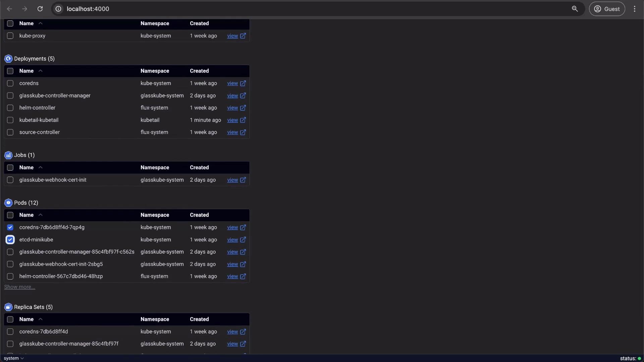
Task: Click the 'Deployments (5)' section heading
Action: pyautogui.click(x=34, y=59)
